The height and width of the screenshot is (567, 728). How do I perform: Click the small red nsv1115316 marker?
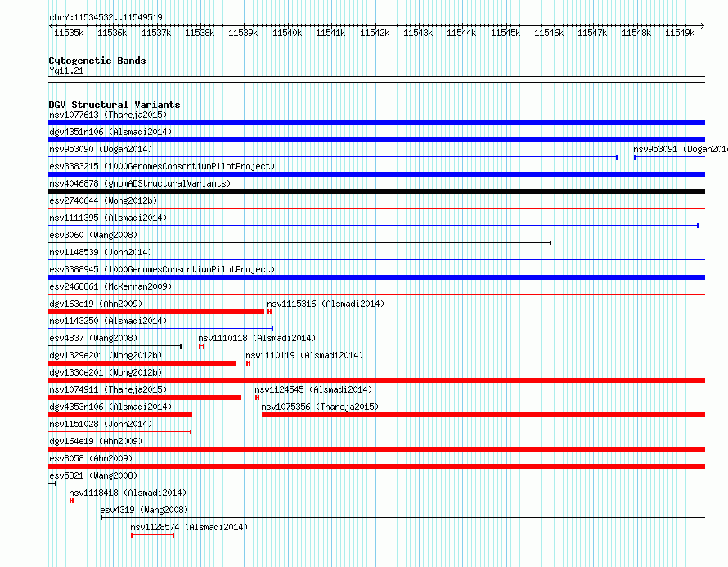pos(269,312)
